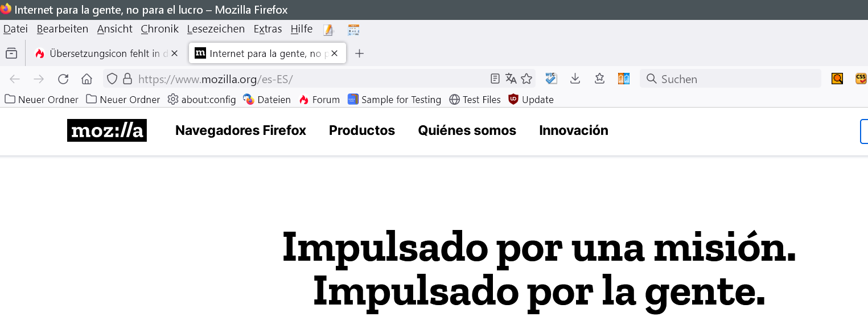Click the translate page icon
Viewport: 868px width, 333px height.
coord(511,79)
